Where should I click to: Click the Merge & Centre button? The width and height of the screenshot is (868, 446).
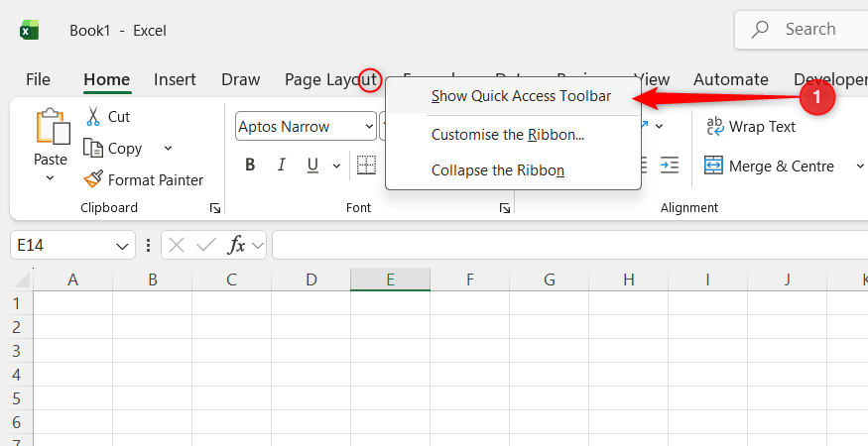click(770, 166)
